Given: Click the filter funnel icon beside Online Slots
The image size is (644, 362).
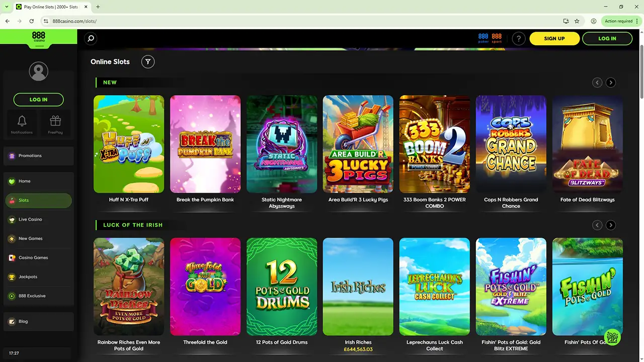Looking at the screenshot, I should 148,62.
